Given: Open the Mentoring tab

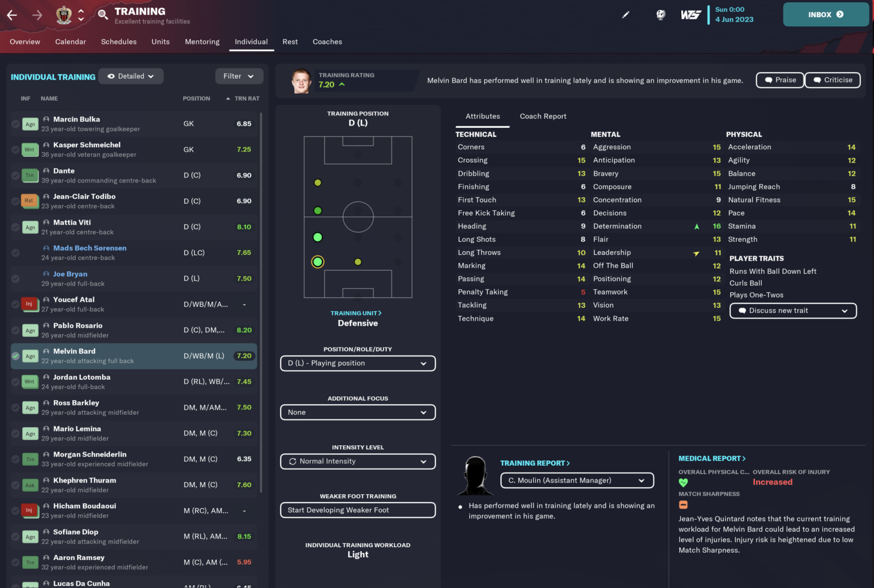Looking at the screenshot, I should tap(202, 42).
